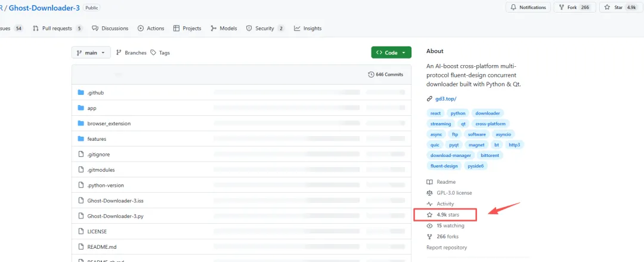The width and height of the screenshot is (644, 262).
Task: Select the cross-platform topic tag
Action: [490, 124]
